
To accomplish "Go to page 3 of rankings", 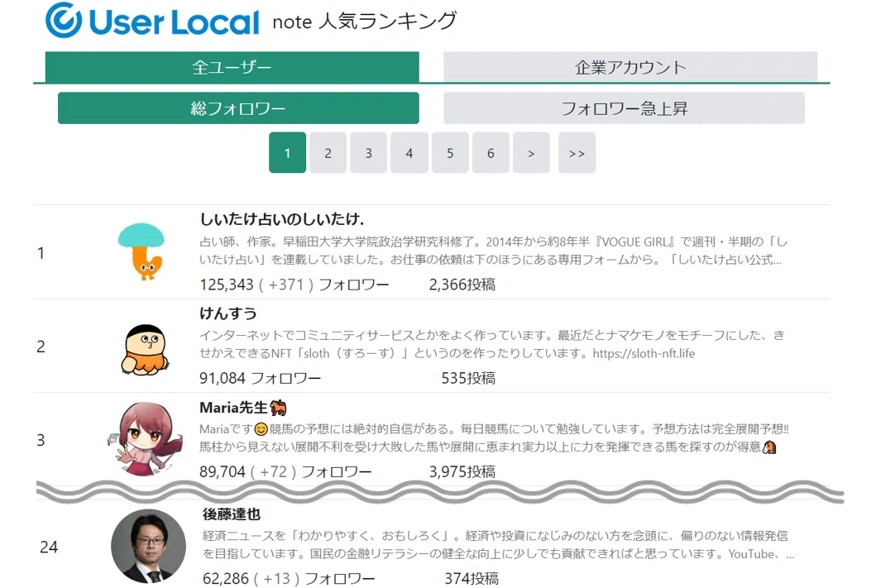I will 368,153.
